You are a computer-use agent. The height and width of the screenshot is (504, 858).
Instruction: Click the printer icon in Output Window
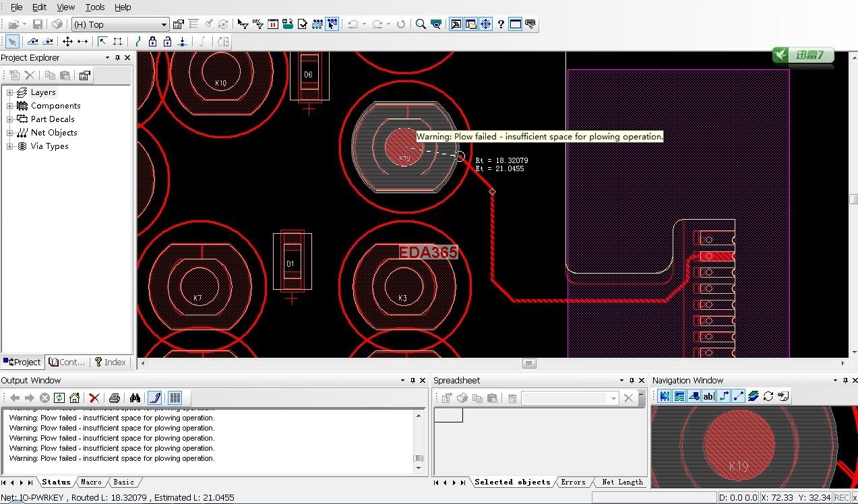(x=115, y=398)
